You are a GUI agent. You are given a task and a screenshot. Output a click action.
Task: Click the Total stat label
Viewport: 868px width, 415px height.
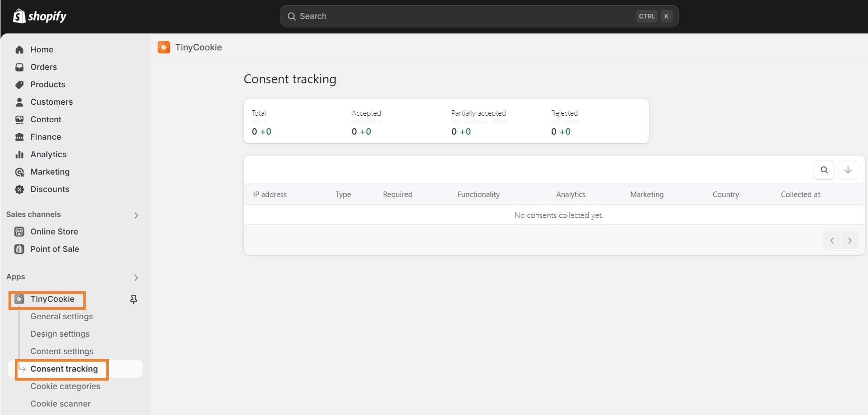(259, 113)
